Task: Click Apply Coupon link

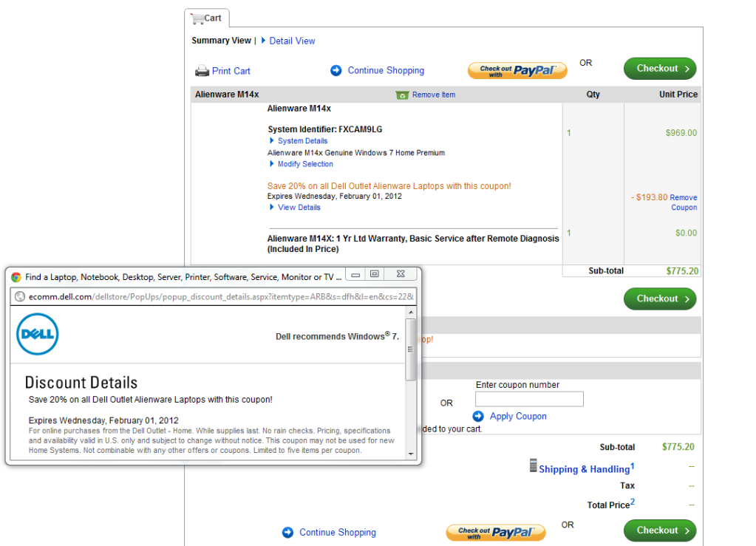Action: click(x=518, y=416)
